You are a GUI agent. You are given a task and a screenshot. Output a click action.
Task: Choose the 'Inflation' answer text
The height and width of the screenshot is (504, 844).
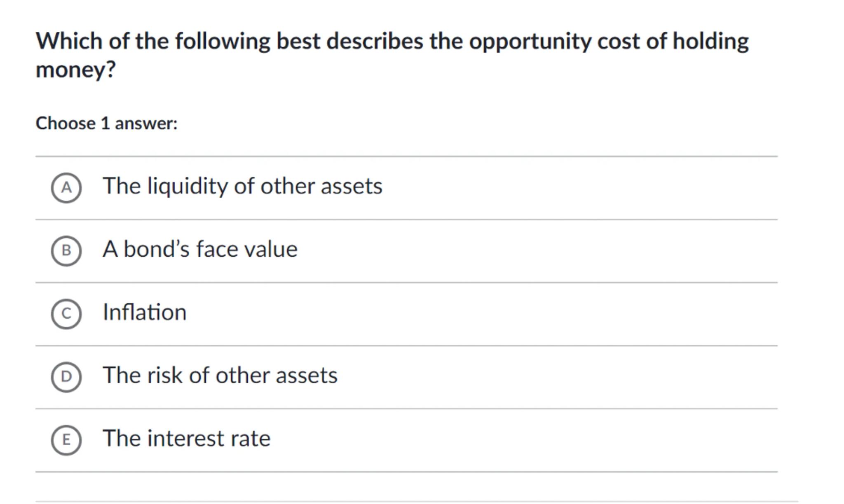click(x=145, y=312)
